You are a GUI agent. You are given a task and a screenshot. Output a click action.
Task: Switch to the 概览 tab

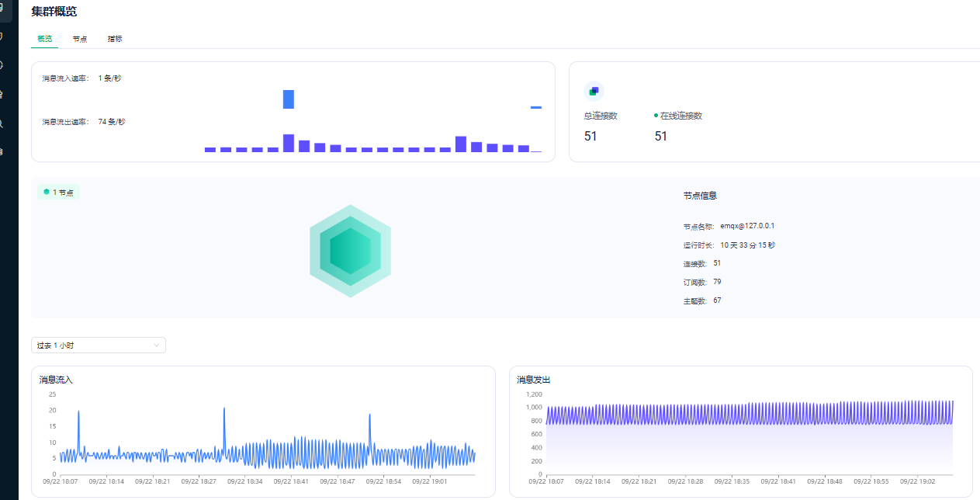(45, 39)
